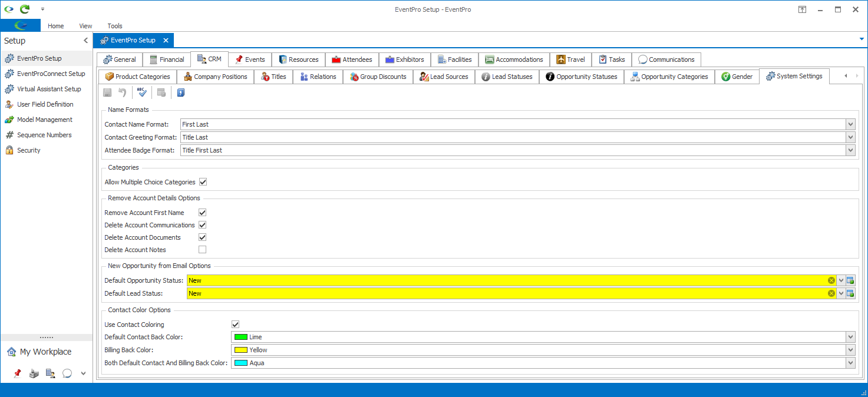The height and width of the screenshot is (397, 868).
Task: Click the Yellow billing color swatch
Action: tap(240, 350)
